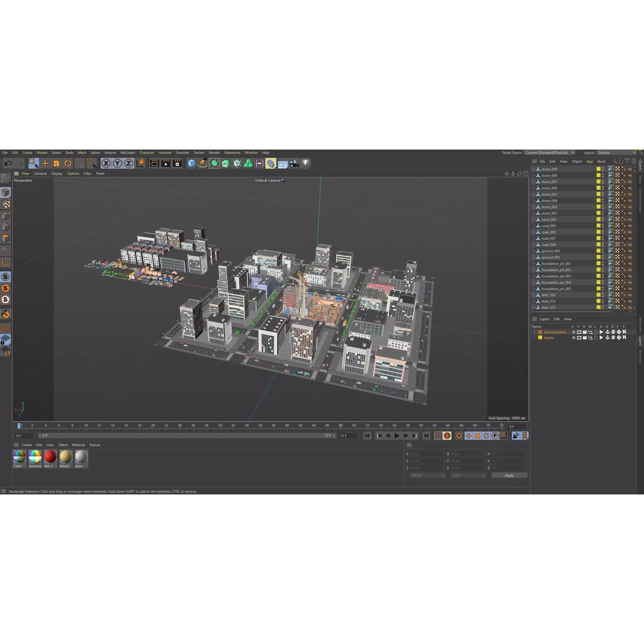Render the viewport to Picture Viewer
The width and height of the screenshot is (644, 644).
[166, 163]
